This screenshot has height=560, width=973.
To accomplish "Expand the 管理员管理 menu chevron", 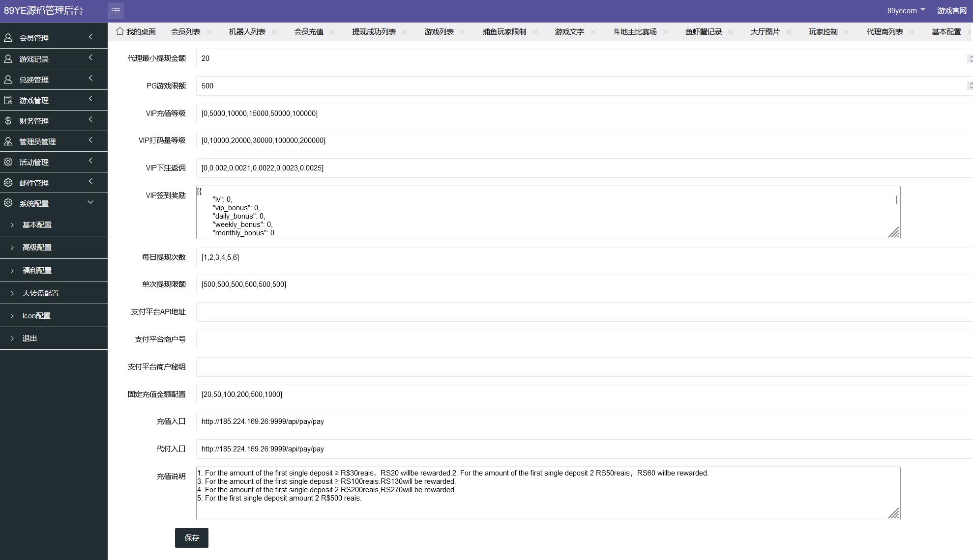I will tap(90, 140).
